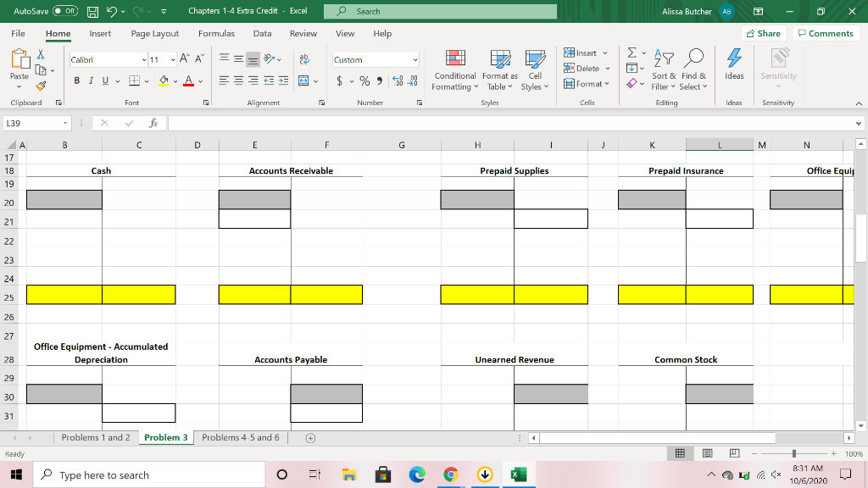Click the Orientation text angle icon
Screen dimensions: 868x488
270,58
